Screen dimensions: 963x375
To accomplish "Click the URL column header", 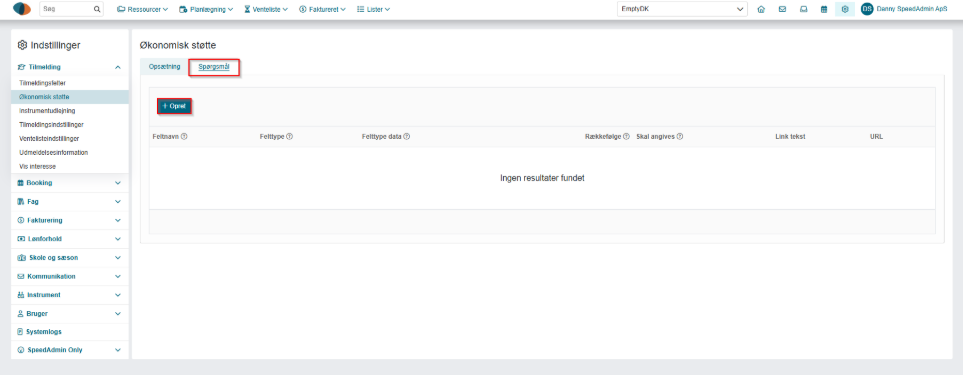I will pyautogui.click(x=876, y=136).
